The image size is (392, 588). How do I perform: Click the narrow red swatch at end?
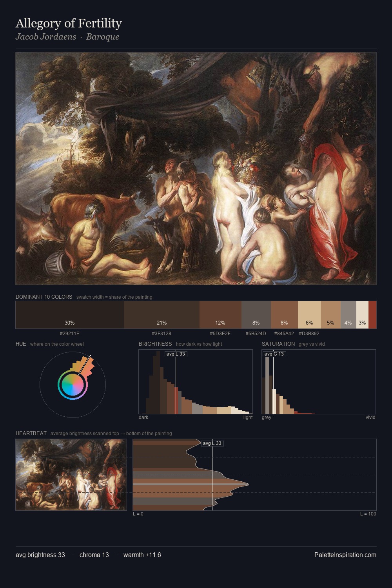coord(372,314)
